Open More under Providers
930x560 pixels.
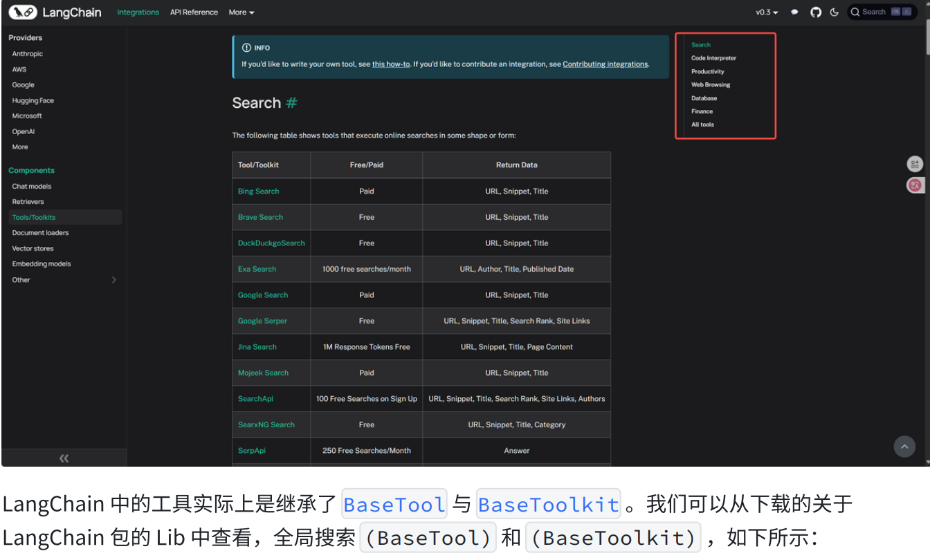tap(20, 147)
